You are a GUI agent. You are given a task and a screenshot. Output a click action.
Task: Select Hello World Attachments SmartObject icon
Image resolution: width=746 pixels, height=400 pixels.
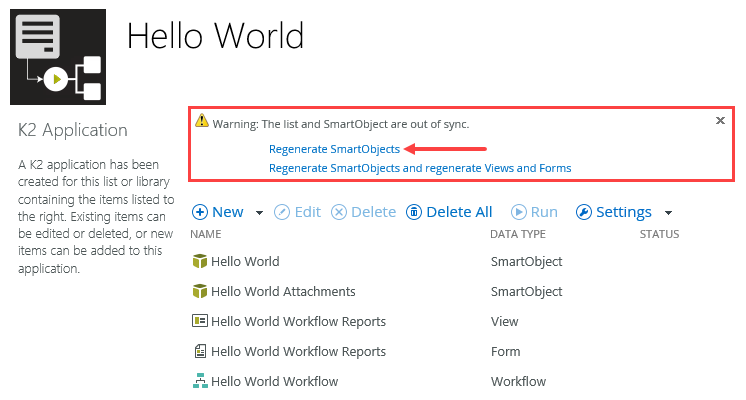click(199, 292)
